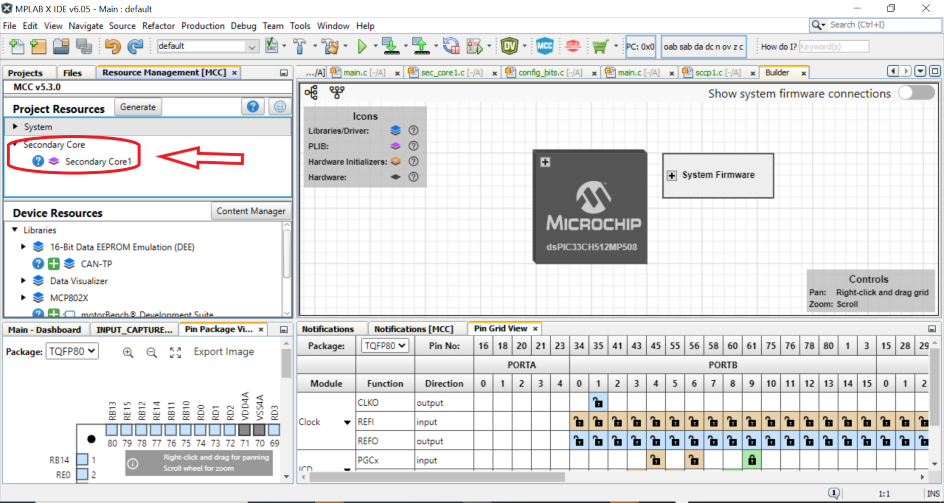Switch to the Notifications [MCC] tab
Image resolution: width=944 pixels, height=503 pixels.
[x=414, y=329]
